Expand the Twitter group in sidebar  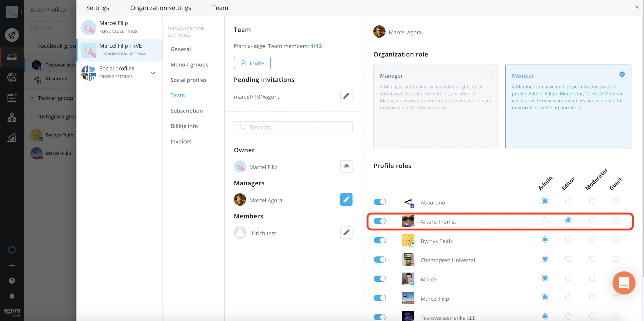(32, 98)
